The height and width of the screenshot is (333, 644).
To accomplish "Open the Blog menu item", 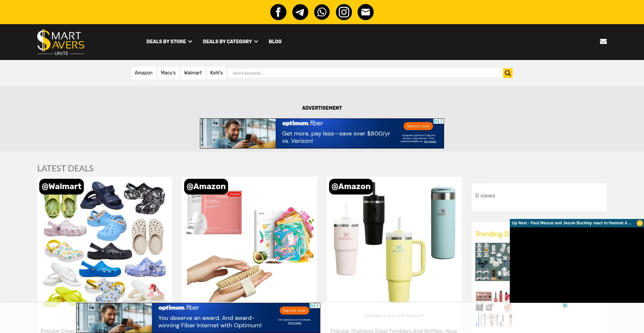I will click(x=275, y=42).
